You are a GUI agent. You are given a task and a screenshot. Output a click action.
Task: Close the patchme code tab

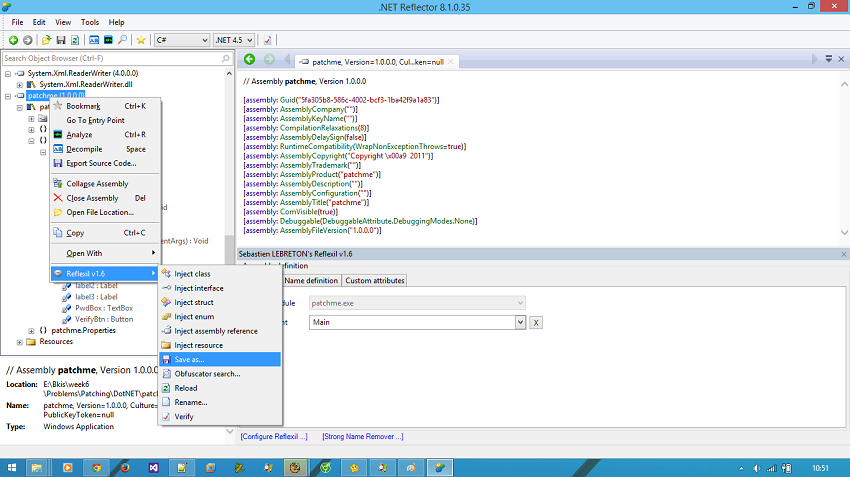[x=450, y=62]
